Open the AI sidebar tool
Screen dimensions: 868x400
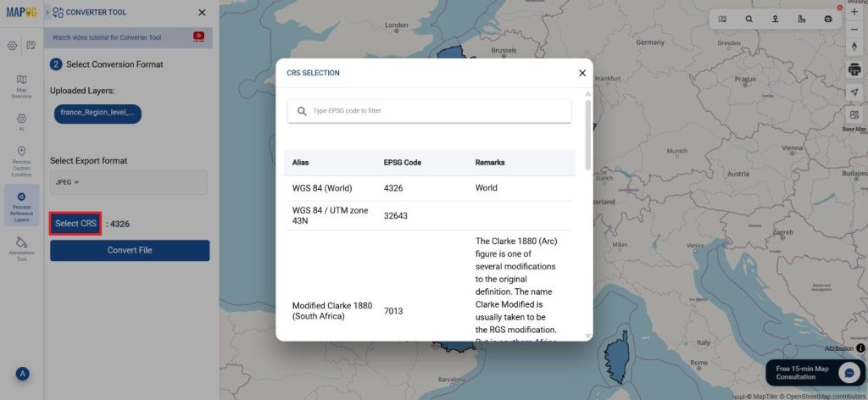point(21,122)
